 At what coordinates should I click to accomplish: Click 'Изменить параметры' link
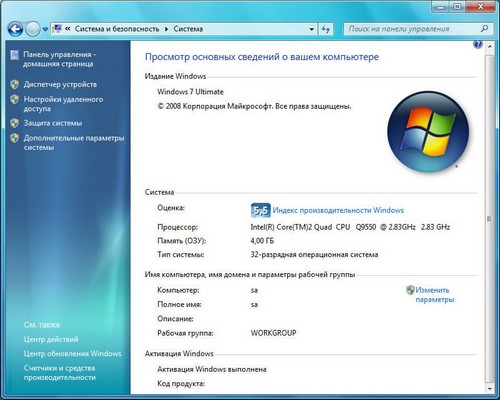tap(435, 295)
